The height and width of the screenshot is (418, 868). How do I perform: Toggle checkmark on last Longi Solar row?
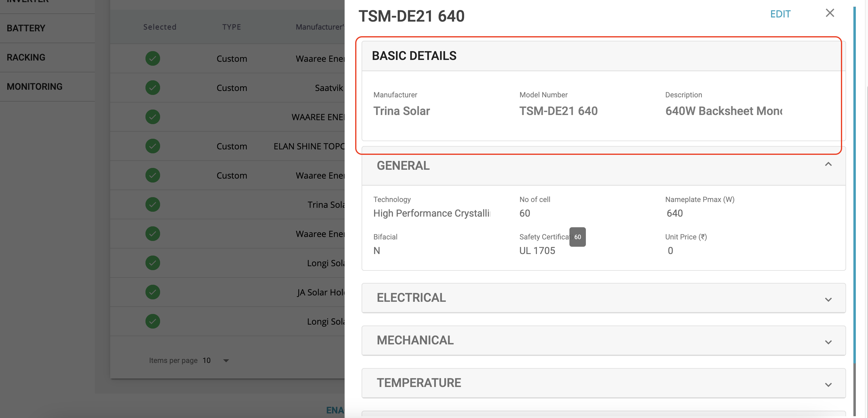coord(153,321)
